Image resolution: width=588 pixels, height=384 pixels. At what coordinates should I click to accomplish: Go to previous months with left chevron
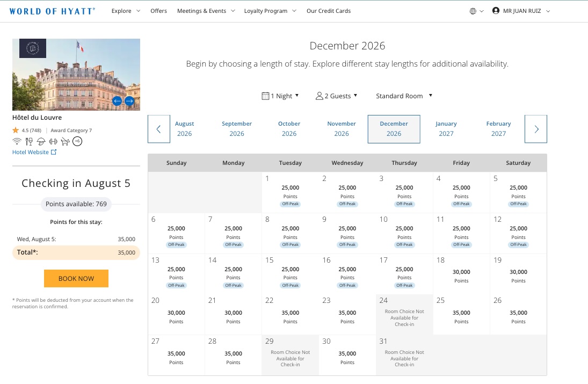[x=158, y=129]
